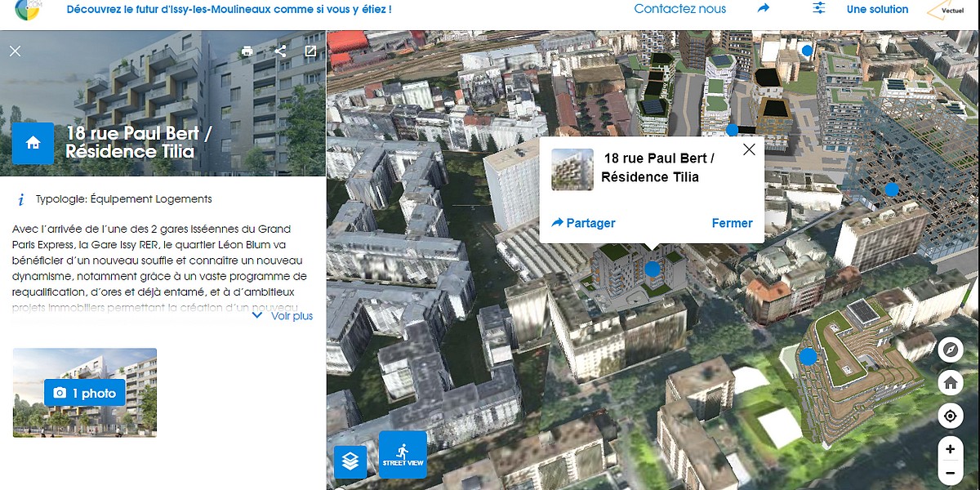Click the compass orientation button
Viewport: 980px width, 490px height.
point(950,350)
